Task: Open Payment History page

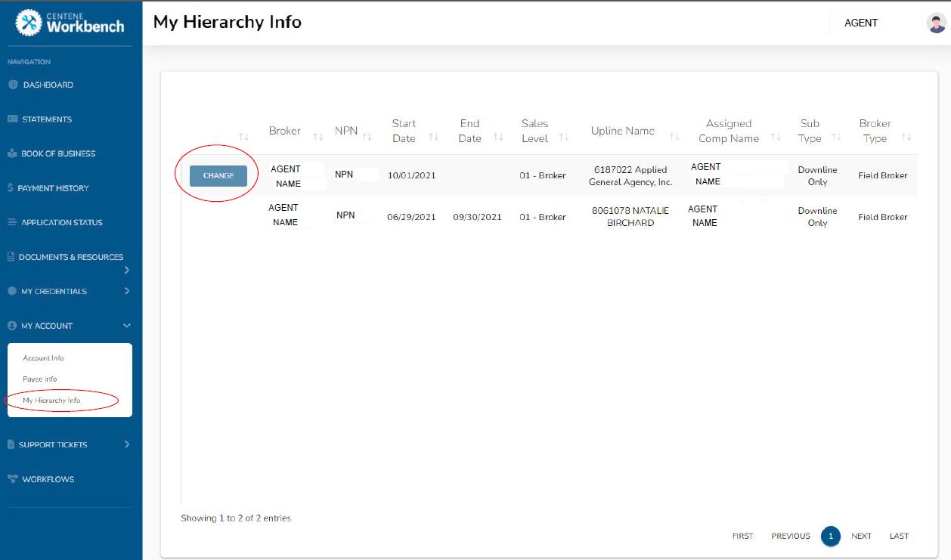Action: point(53,188)
